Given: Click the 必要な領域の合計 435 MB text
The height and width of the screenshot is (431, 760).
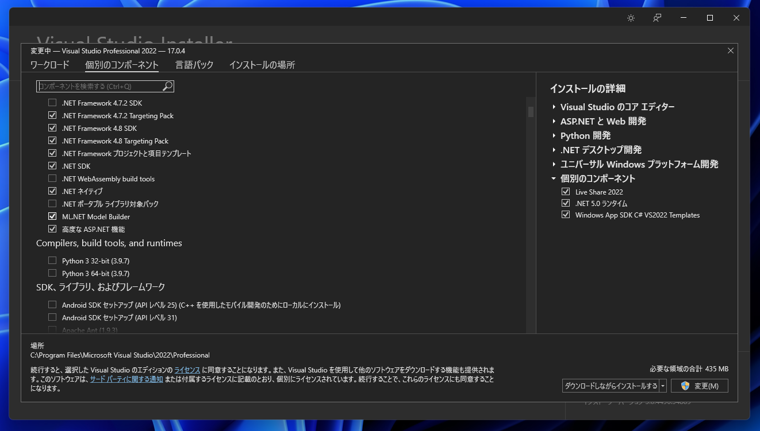Looking at the screenshot, I should (x=689, y=369).
